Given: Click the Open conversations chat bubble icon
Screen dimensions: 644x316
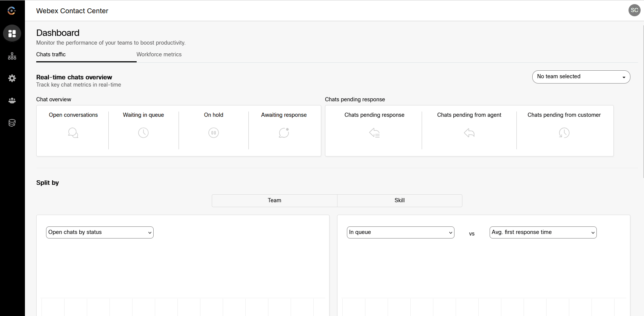Looking at the screenshot, I should [x=73, y=133].
